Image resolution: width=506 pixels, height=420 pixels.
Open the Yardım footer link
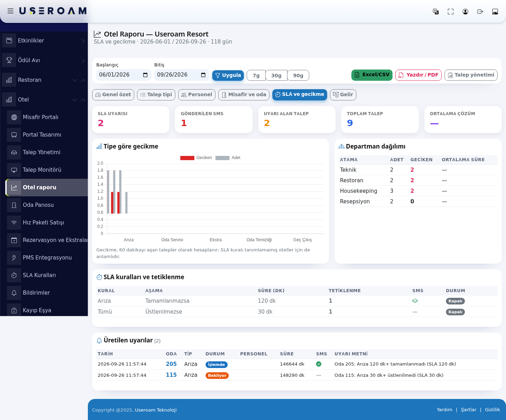tap(445, 410)
